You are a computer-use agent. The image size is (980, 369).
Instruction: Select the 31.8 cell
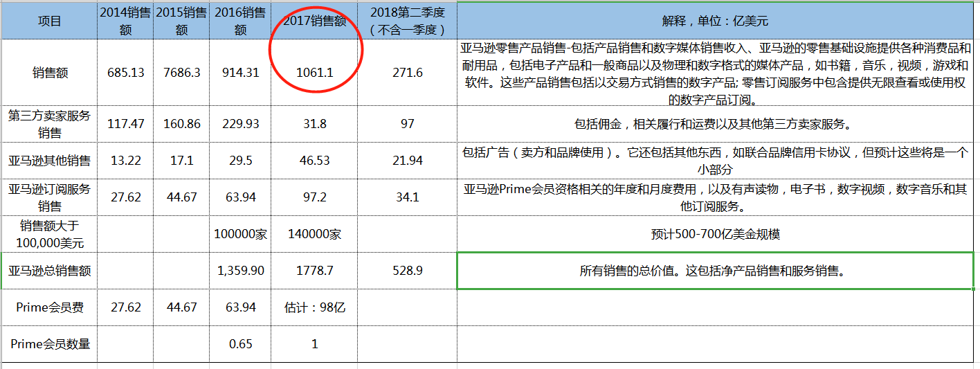click(314, 124)
